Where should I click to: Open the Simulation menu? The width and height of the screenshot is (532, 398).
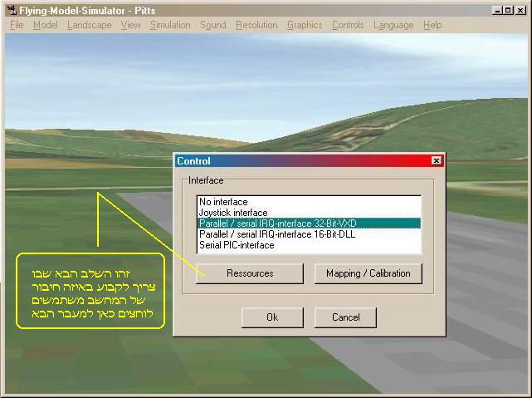(170, 25)
